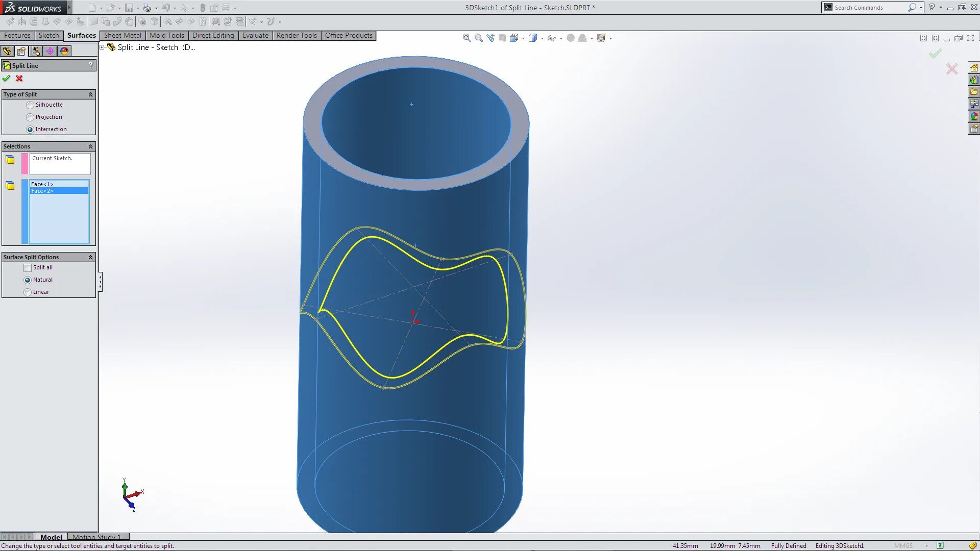Select Linear surface split option

[28, 292]
